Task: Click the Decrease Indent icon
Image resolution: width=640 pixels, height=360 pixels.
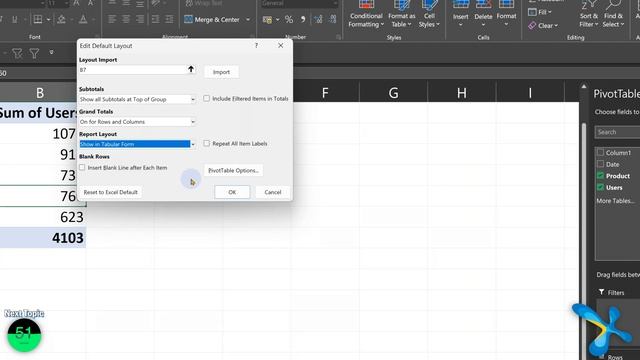Action: [156, 20]
